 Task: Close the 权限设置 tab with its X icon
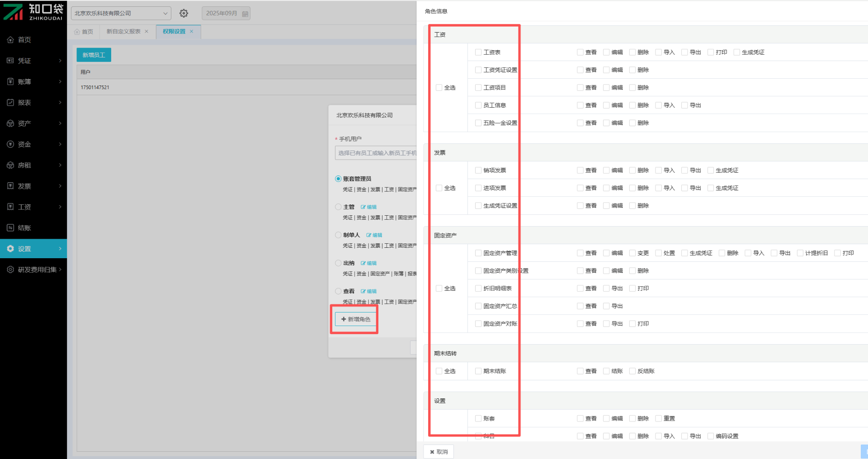tap(192, 32)
